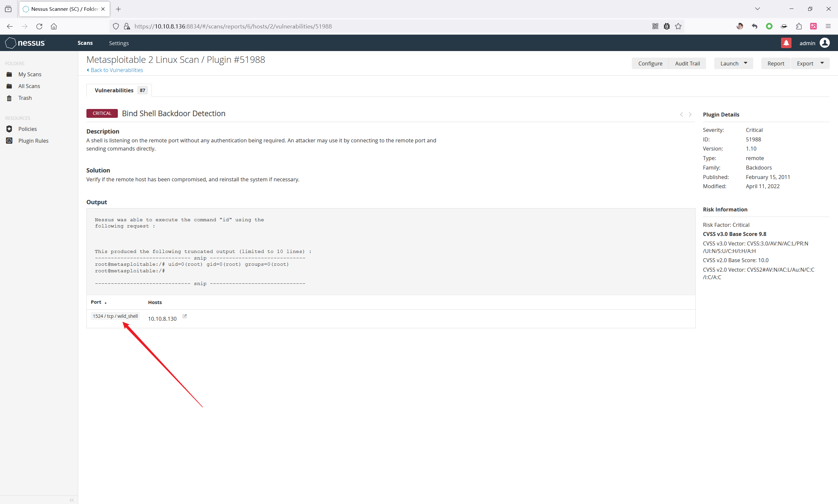Viewport: 838px width, 504px height.
Task: Click the Version value 1.10
Action: pos(751,149)
